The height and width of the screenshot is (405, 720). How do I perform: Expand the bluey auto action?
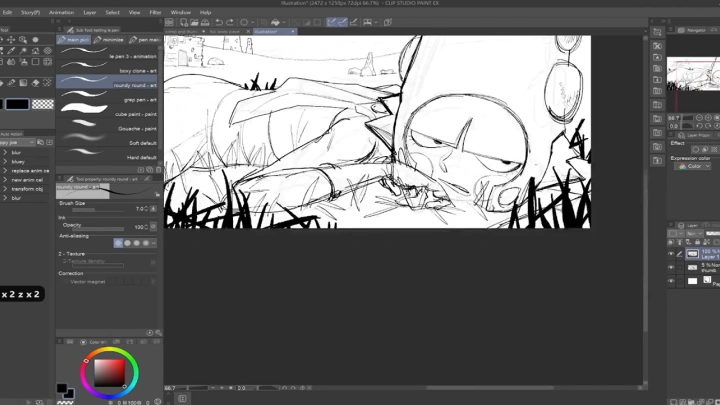click(x=5, y=162)
